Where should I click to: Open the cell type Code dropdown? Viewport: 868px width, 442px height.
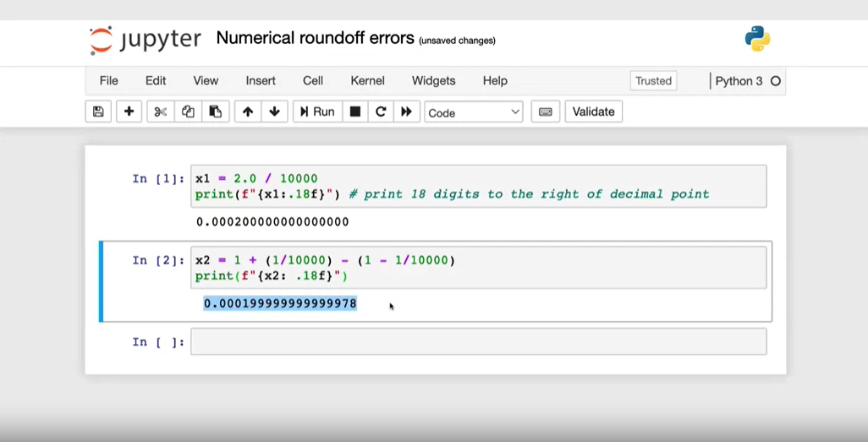click(x=473, y=112)
